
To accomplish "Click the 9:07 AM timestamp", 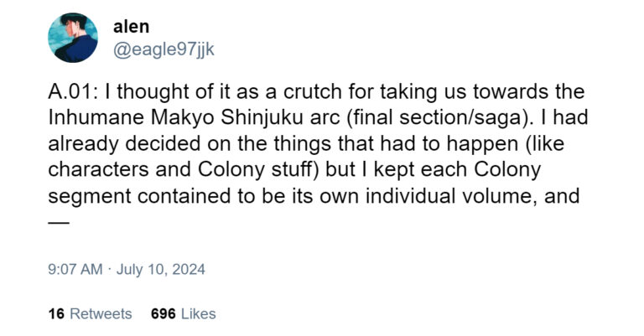I will tap(75, 270).
